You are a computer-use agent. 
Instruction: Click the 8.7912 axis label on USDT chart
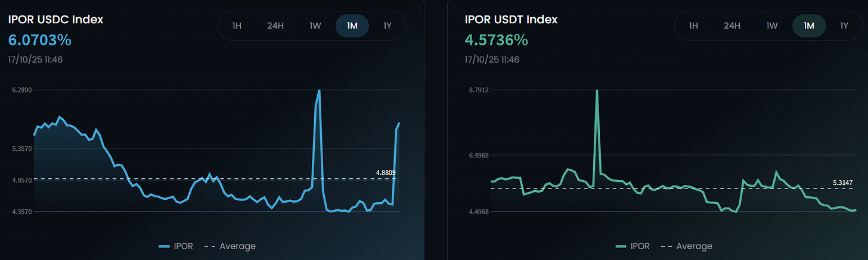pos(478,90)
